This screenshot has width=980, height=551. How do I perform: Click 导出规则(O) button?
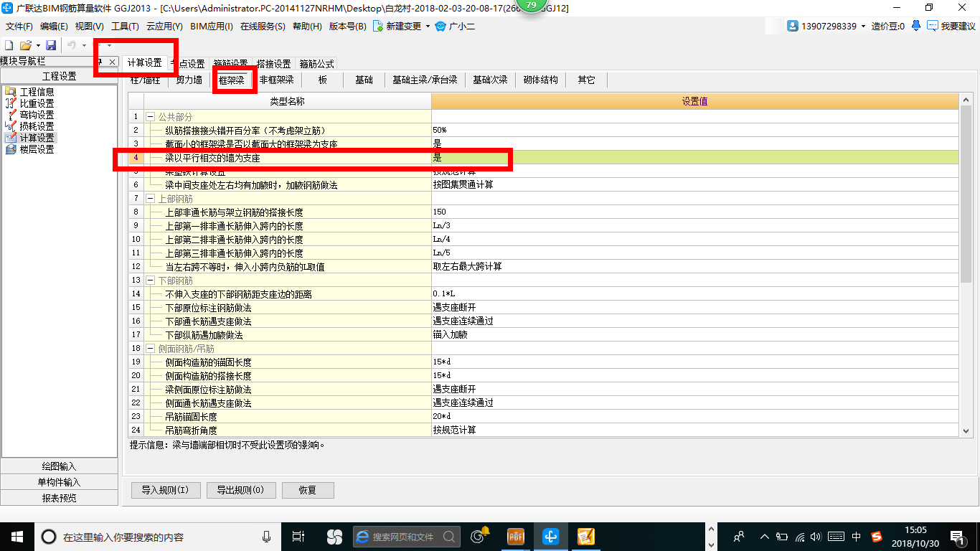(240, 491)
